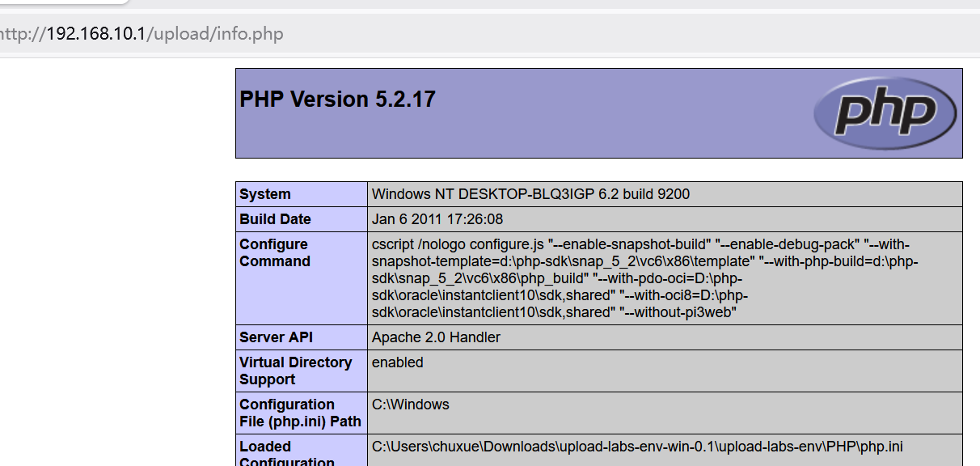Select the Windows NT DESKTOP-BLQ3IGP value

click(530, 194)
